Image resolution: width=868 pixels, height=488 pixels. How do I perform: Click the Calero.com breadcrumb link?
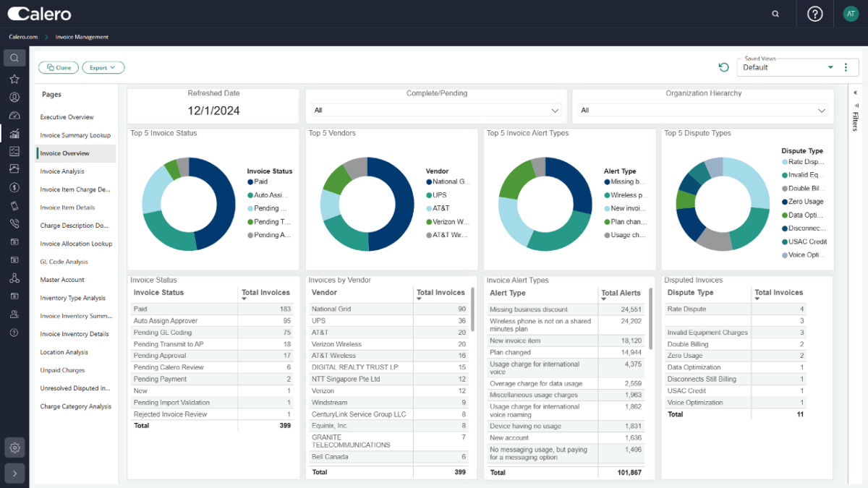(23, 37)
